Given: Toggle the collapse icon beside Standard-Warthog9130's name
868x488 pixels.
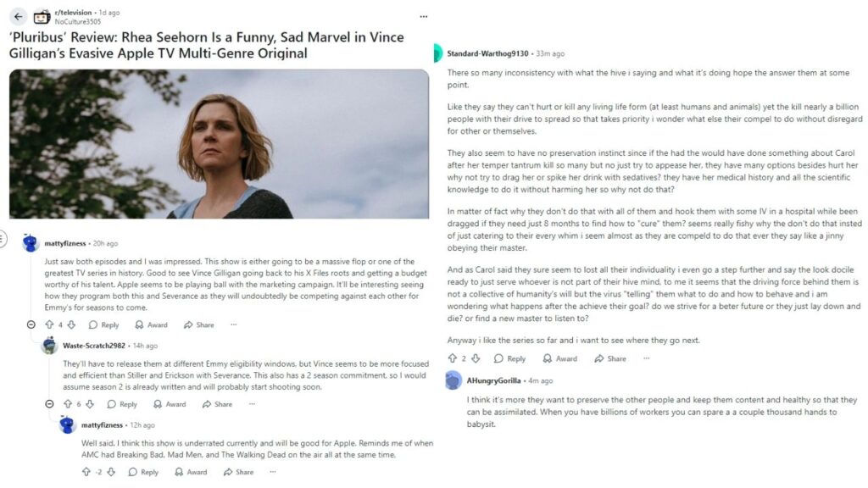Looking at the screenshot, I should (437, 53).
